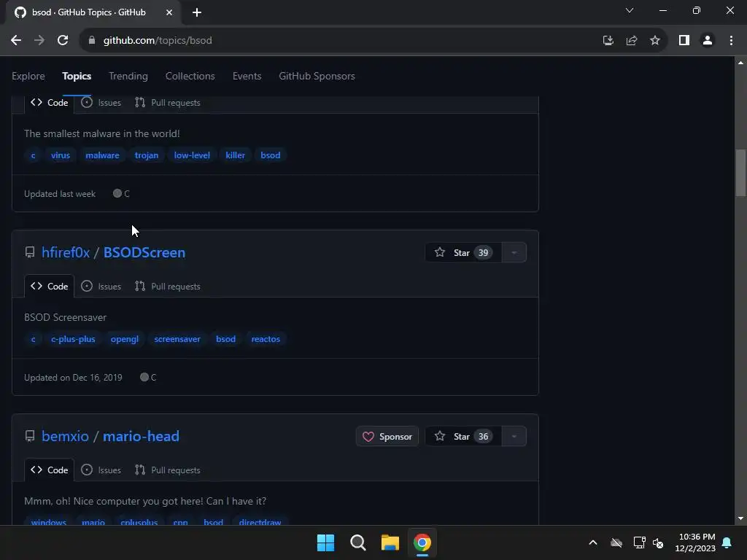
Task: Show hidden system tray icons
Action: [x=593, y=542]
